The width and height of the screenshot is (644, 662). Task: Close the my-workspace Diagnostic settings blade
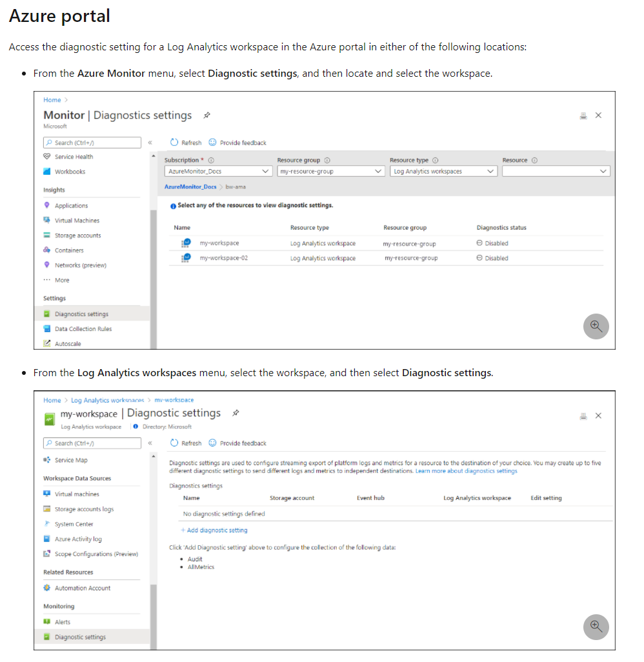pyautogui.click(x=598, y=416)
